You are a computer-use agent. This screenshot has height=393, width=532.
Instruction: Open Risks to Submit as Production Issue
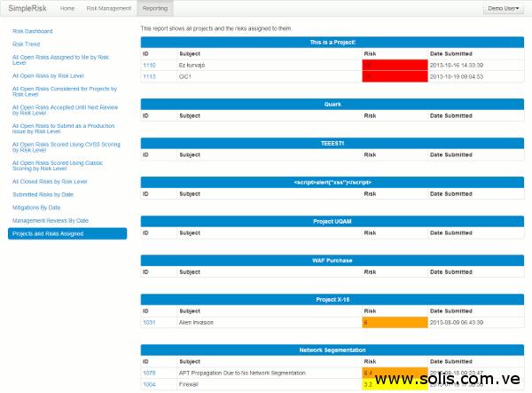(64, 129)
